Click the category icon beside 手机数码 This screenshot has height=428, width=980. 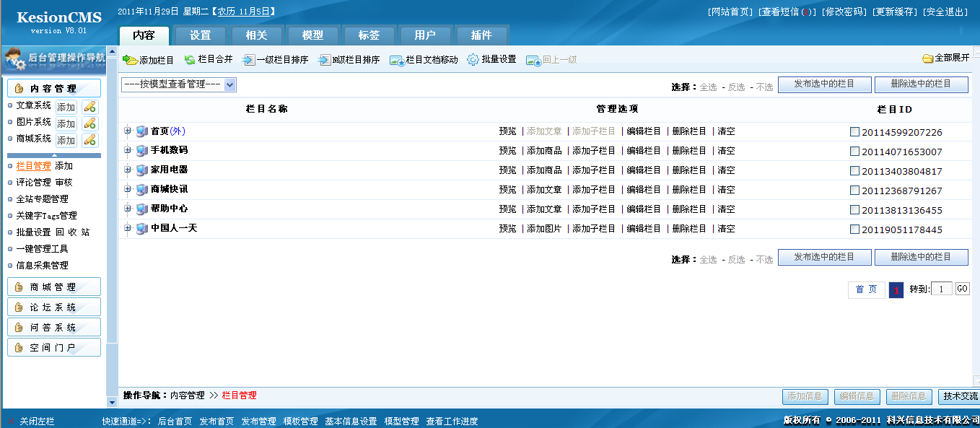click(141, 149)
